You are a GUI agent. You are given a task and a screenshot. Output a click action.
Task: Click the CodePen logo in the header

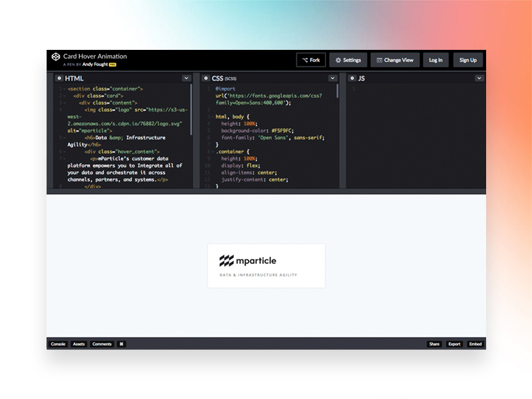(55, 57)
